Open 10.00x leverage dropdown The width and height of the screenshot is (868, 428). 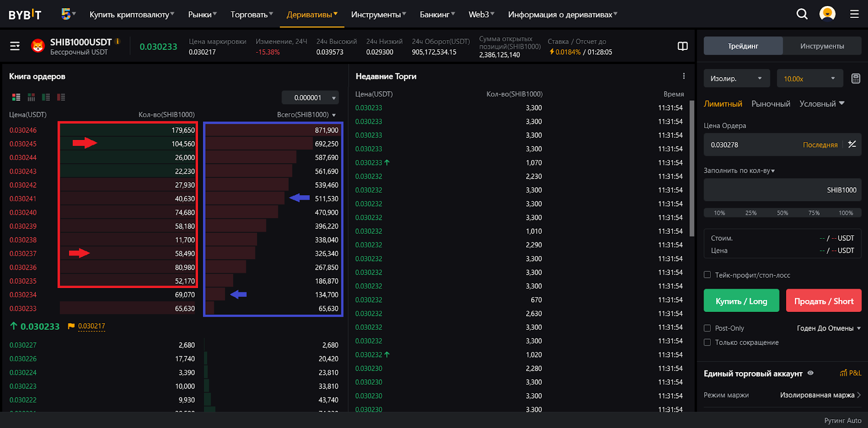pos(810,79)
